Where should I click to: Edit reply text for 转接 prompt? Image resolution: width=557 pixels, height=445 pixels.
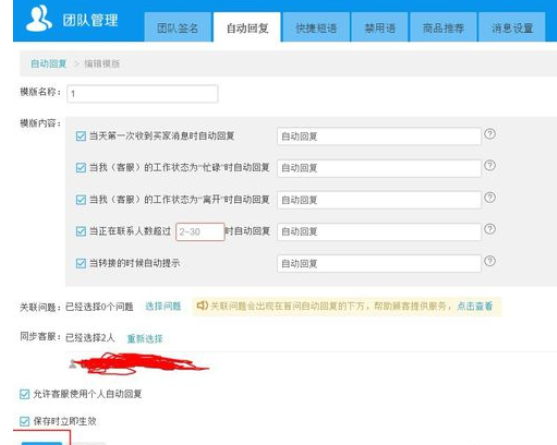pyautogui.click(x=379, y=264)
